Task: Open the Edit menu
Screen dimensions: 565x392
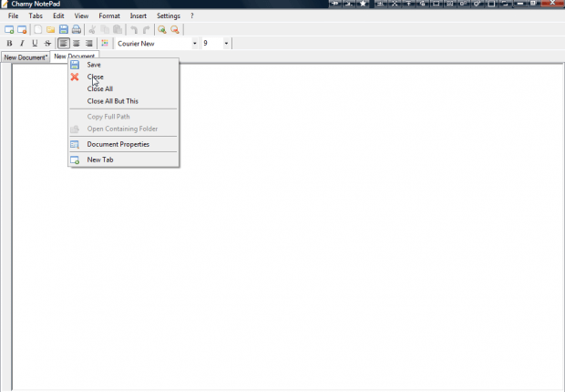Action: pos(58,15)
